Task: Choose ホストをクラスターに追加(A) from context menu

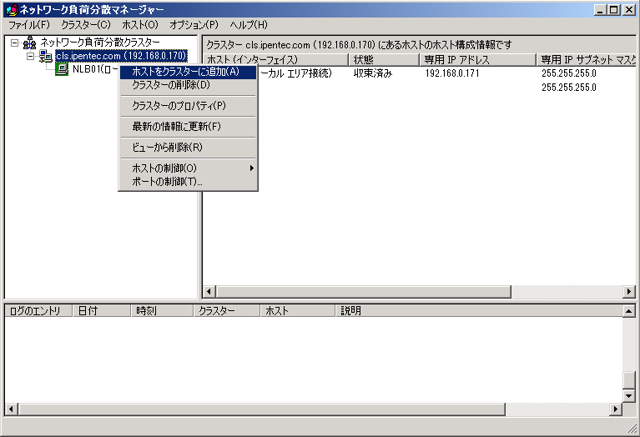Action: tap(188, 72)
